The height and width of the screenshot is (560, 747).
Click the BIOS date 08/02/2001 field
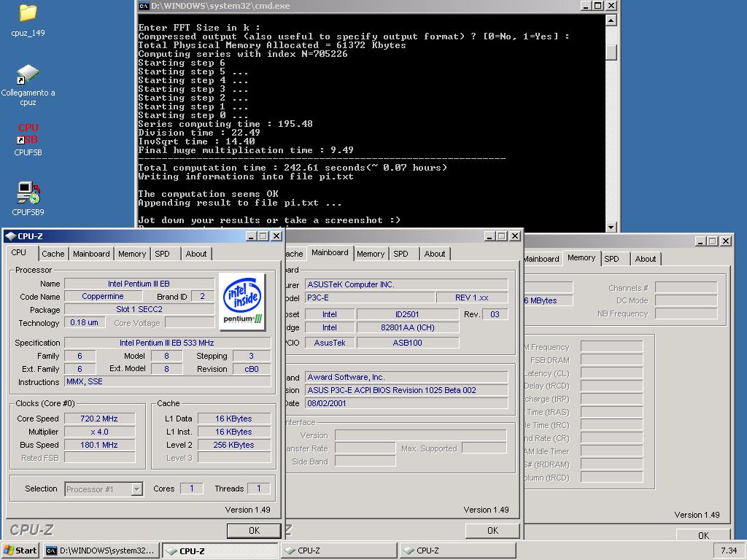[406, 403]
